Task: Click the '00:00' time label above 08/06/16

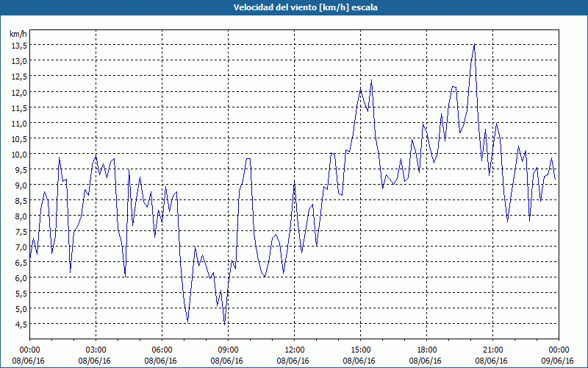Action: click(x=29, y=351)
